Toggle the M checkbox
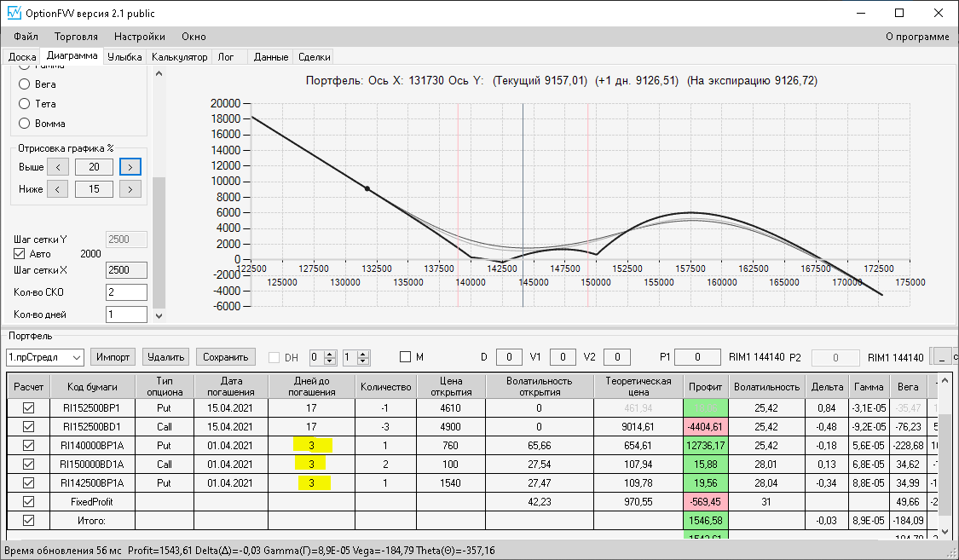 [x=405, y=357]
